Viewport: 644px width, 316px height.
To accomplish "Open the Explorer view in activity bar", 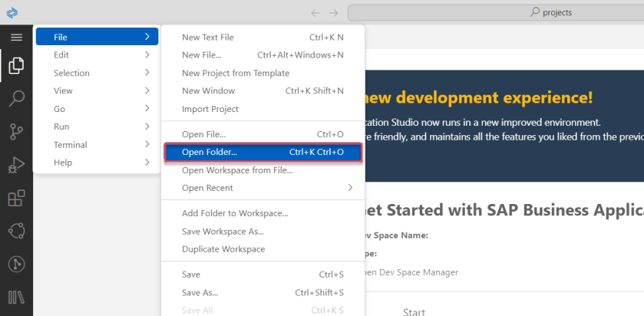I will pos(16,66).
